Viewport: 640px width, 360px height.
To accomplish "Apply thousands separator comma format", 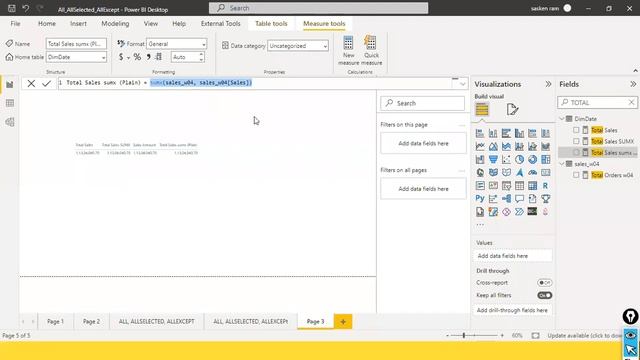I will [148, 57].
